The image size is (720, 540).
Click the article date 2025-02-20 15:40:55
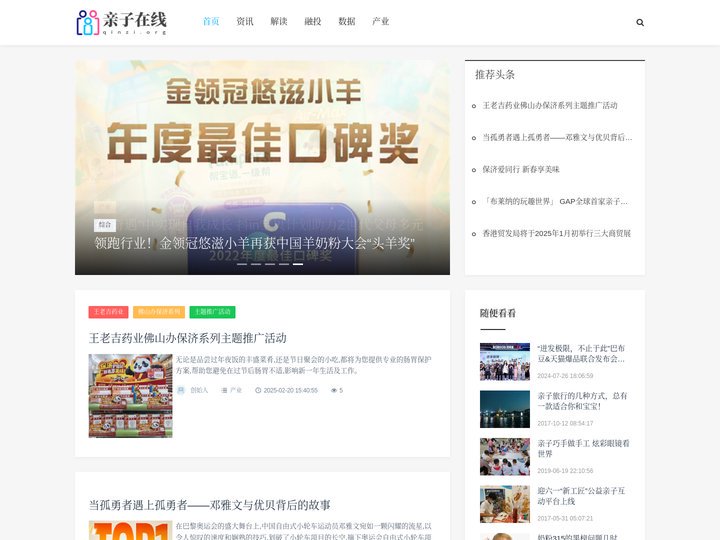290,390
